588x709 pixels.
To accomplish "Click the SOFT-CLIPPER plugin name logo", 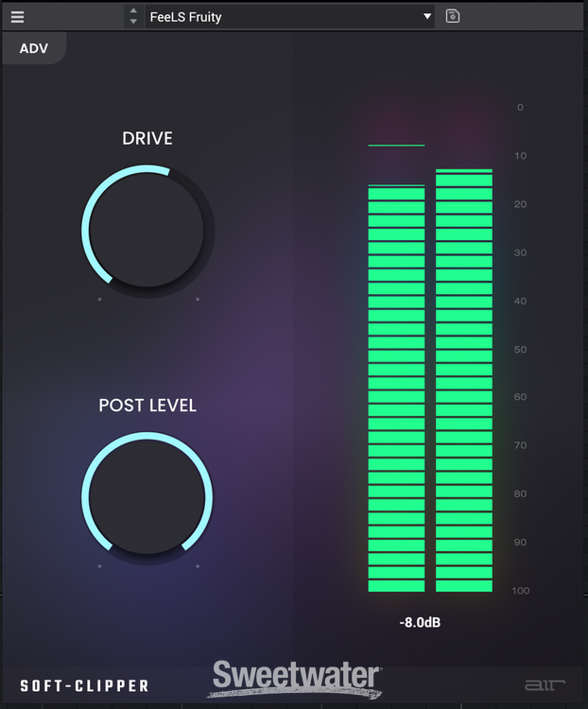I will (x=84, y=685).
